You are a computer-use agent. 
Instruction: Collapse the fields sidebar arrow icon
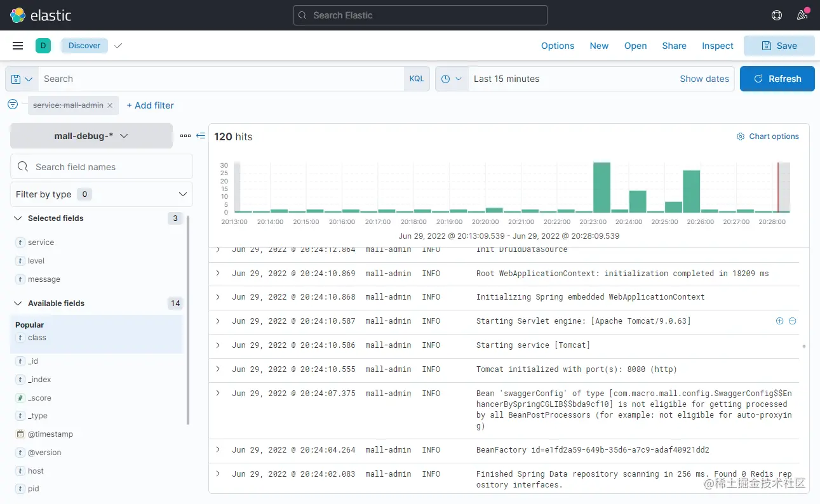tap(201, 136)
